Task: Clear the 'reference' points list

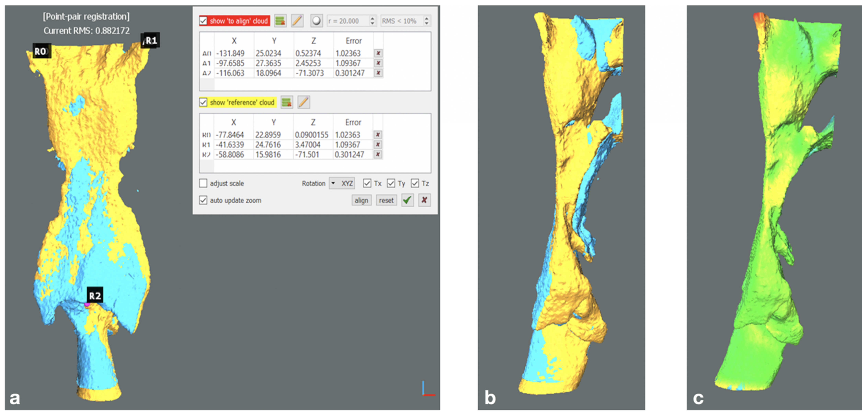Action: pos(287,102)
